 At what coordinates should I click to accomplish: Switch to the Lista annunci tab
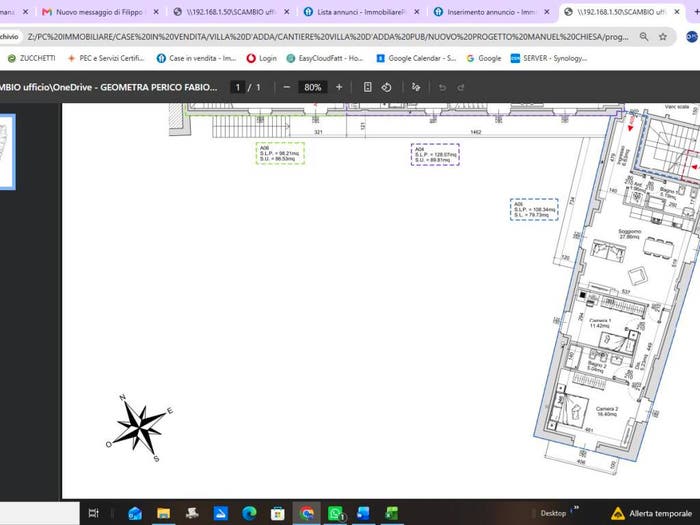(x=361, y=12)
